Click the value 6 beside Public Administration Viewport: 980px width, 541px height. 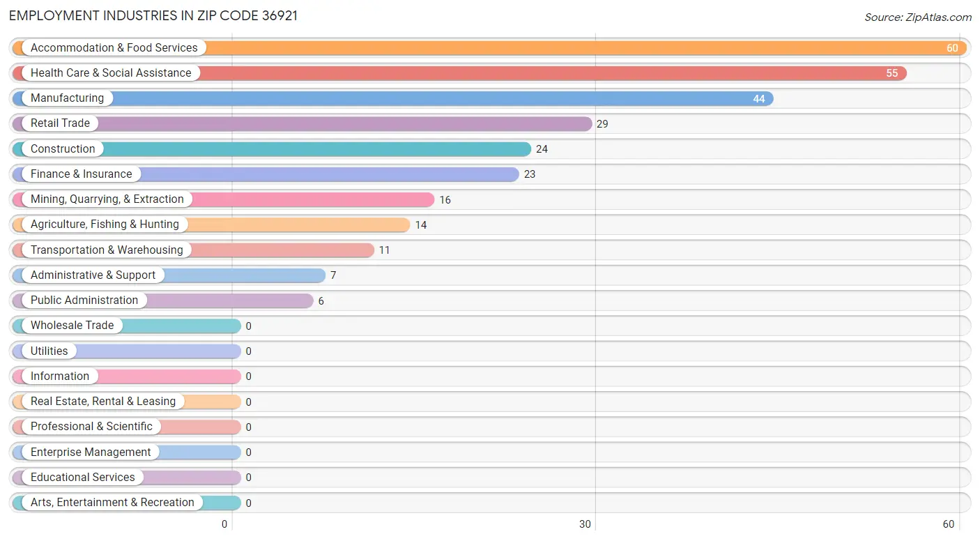pyautogui.click(x=321, y=301)
